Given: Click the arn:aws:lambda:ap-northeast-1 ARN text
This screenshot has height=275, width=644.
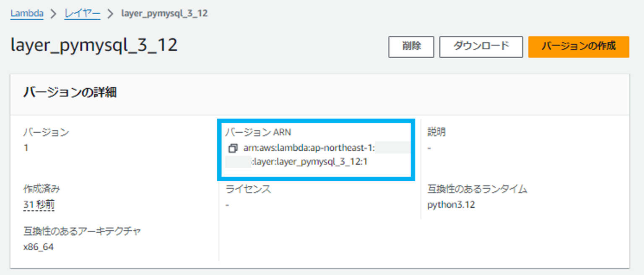Looking at the screenshot, I should point(309,148).
